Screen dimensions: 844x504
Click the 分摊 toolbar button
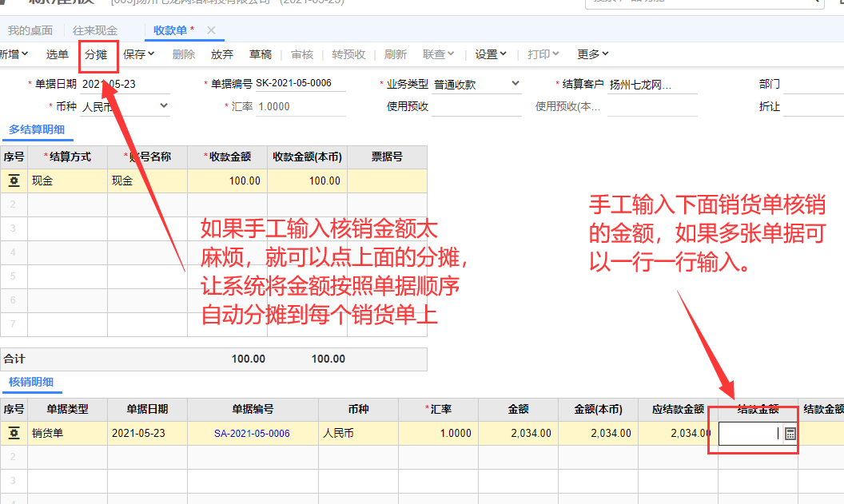pyautogui.click(x=96, y=54)
